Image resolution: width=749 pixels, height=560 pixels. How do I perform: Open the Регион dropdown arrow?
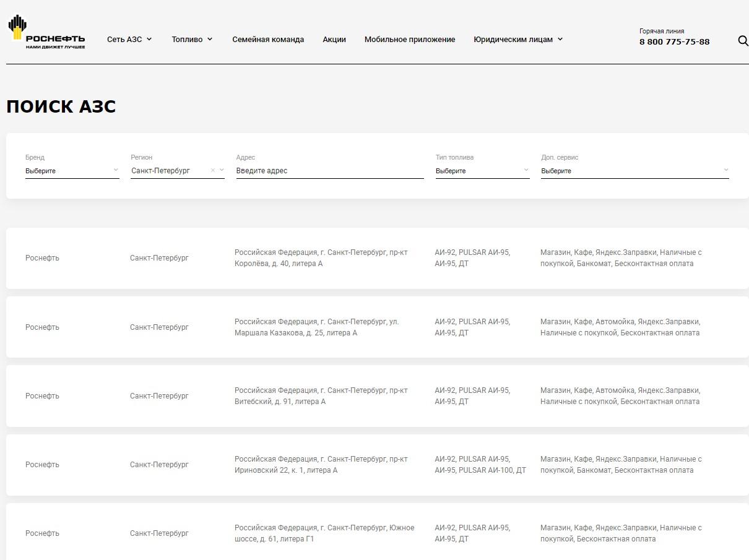222,170
